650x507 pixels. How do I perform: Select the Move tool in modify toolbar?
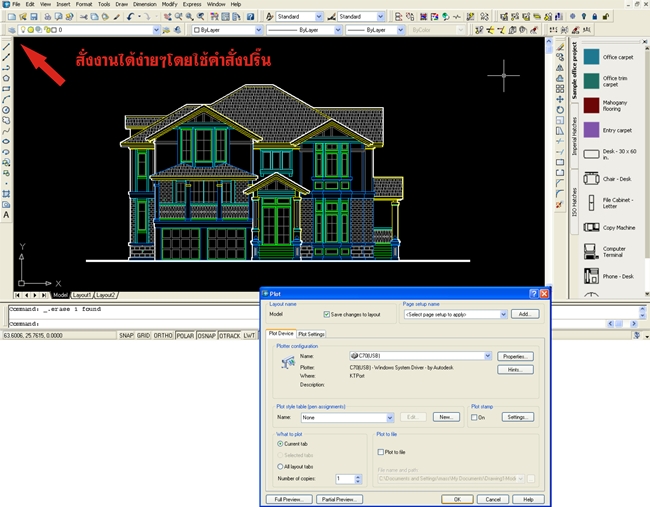pyautogui.click(x=560, y=99)
